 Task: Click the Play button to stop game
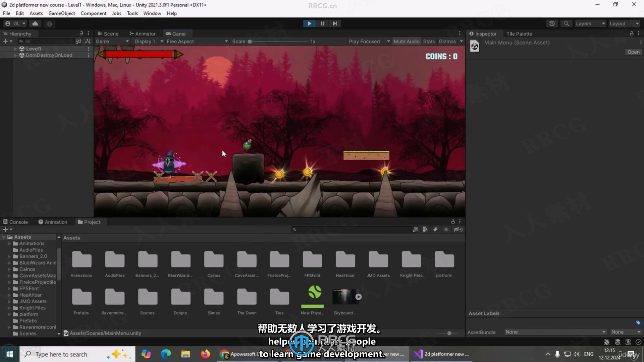coord(309,23)
